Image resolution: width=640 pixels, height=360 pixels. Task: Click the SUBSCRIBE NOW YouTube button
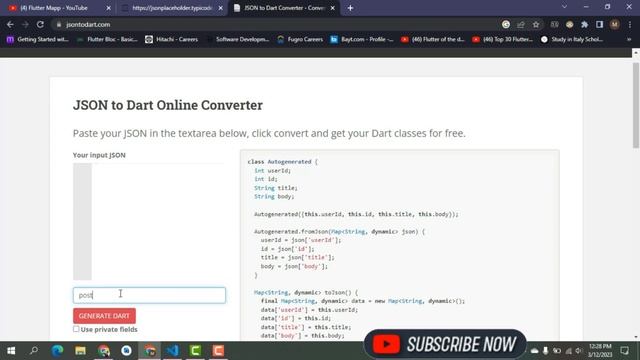pyautogui.click(x=445, y=344)
